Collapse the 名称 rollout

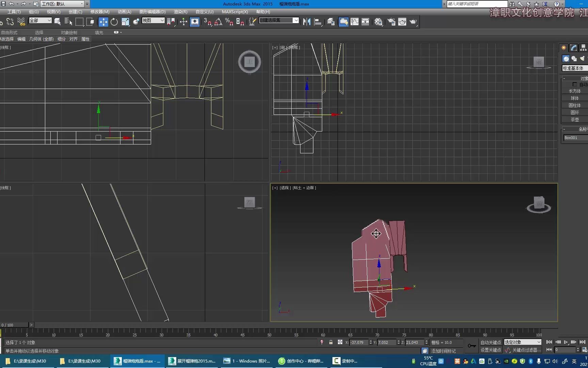click(x=564, y=129)
